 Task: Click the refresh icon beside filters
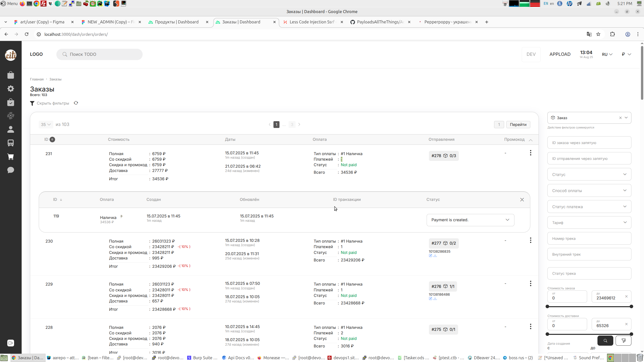pos(76,103)
